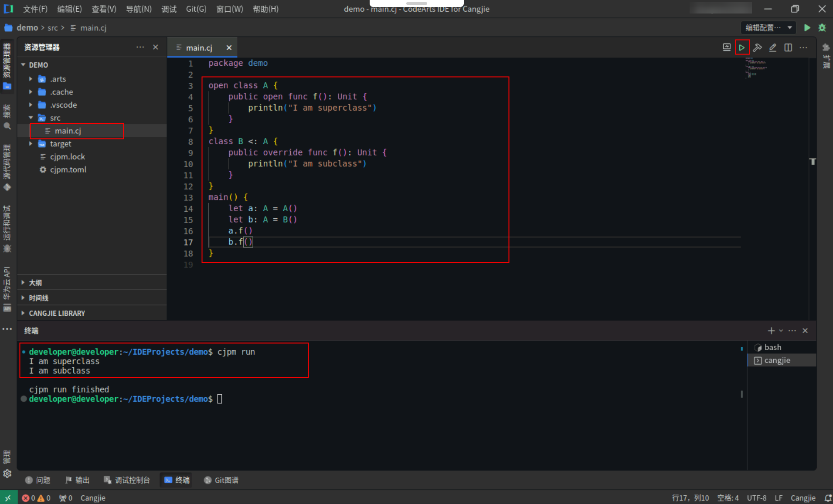Switch to the 问题 problems tab
Screen dimensions: 833x504
click(x=38, y=480)
